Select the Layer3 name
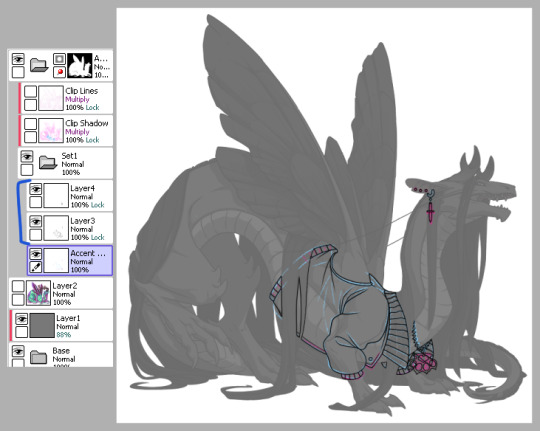 pos(82,221)
